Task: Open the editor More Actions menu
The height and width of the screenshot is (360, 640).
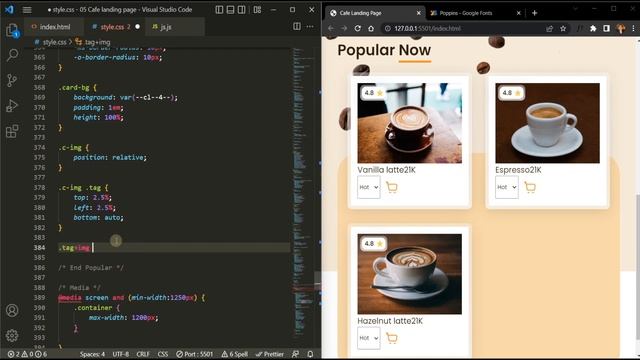Action: click(x=310, y=27)
